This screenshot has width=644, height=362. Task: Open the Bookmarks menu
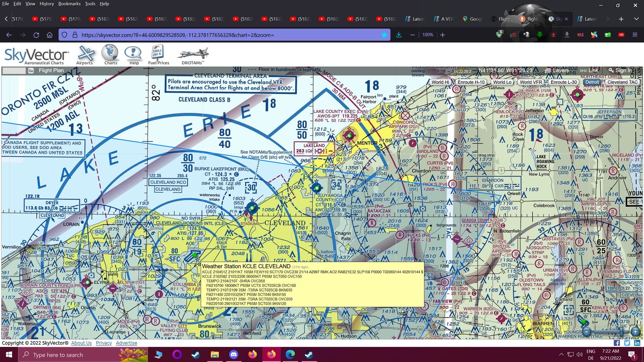tap(69, 4)
